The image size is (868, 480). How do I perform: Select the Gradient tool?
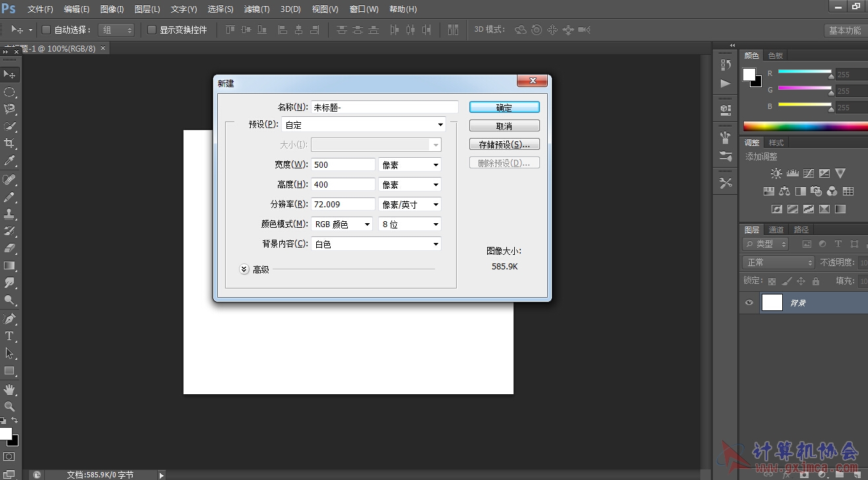[9, 265]
